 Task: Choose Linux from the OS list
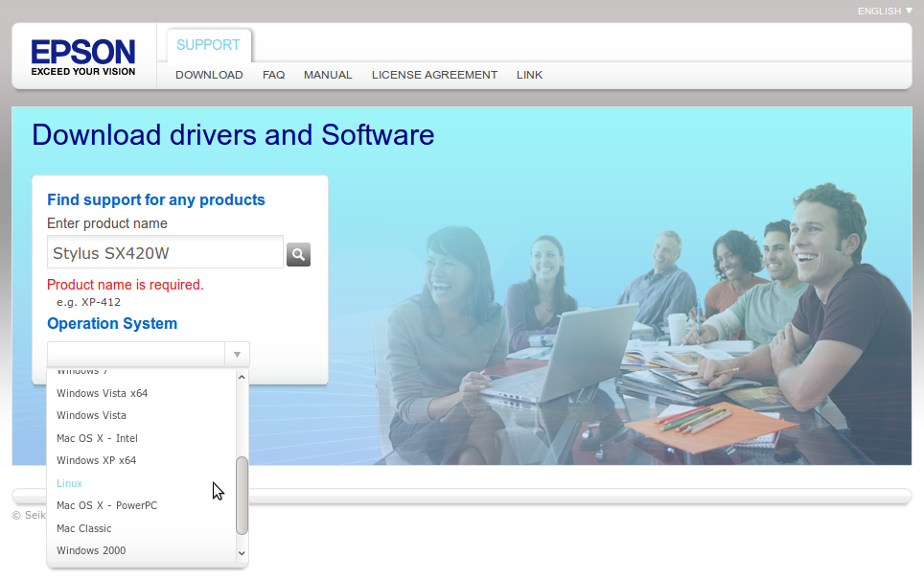[x=70, y=483]
